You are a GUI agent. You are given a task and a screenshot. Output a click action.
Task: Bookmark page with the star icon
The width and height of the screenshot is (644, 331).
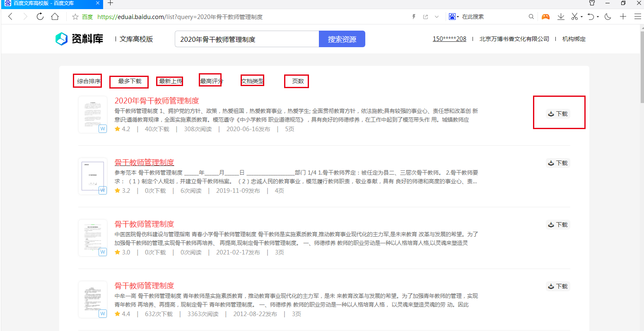coord(75,17)
